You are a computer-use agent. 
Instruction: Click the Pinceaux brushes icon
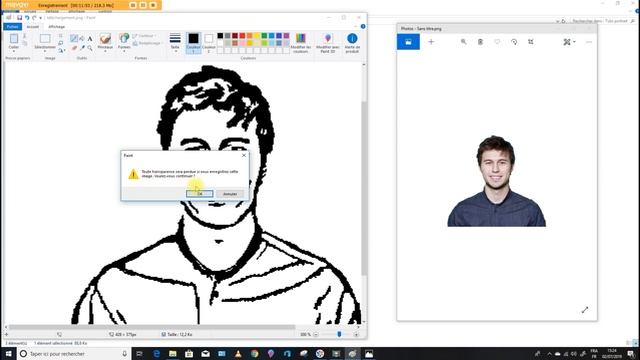point(105,38)
